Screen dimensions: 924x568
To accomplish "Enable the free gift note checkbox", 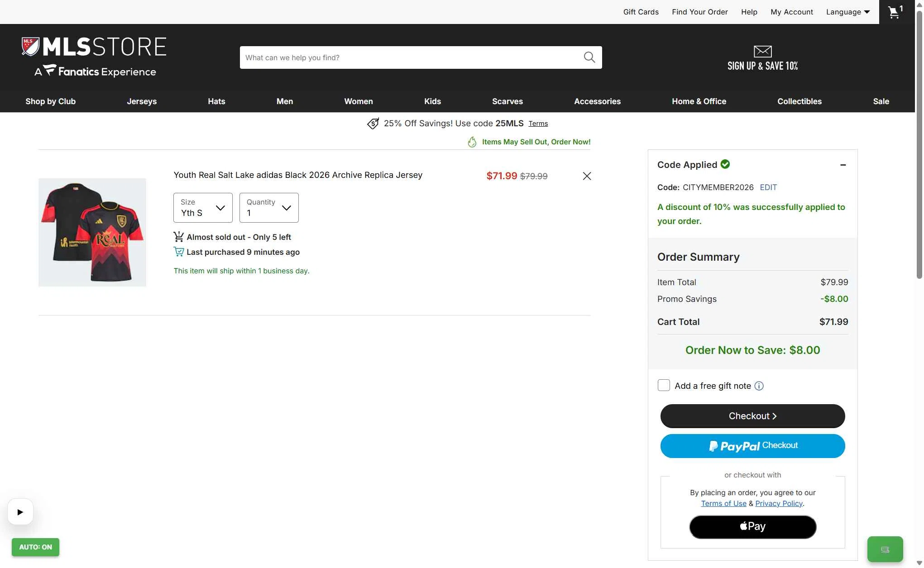I will (x=664, y=385).
